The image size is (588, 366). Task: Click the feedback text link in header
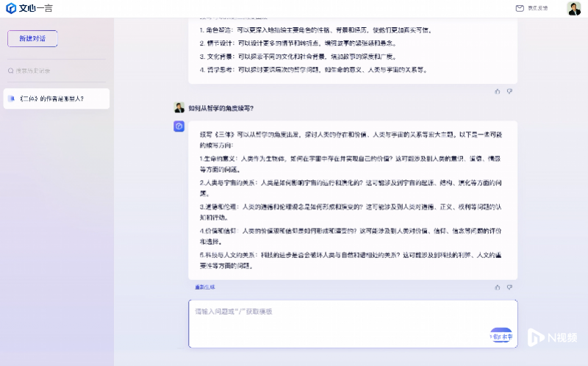click(538, 8)
